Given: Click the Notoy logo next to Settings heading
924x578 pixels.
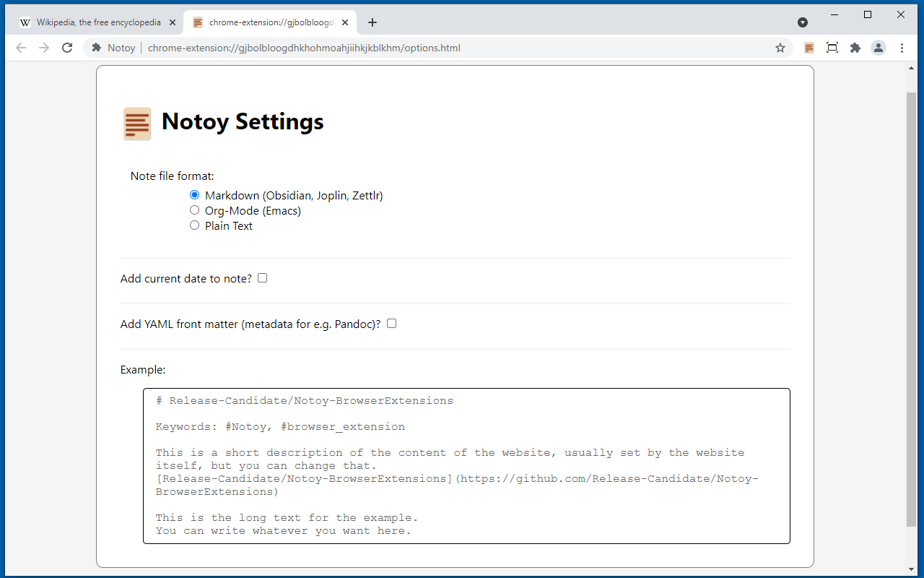Looking at the screenshot, I should 137,124.
